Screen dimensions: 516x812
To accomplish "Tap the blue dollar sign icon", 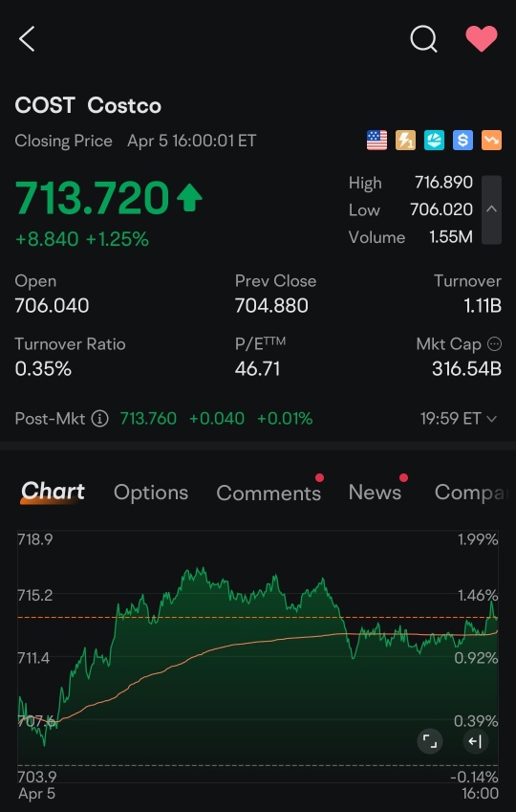I will point(462,141).
